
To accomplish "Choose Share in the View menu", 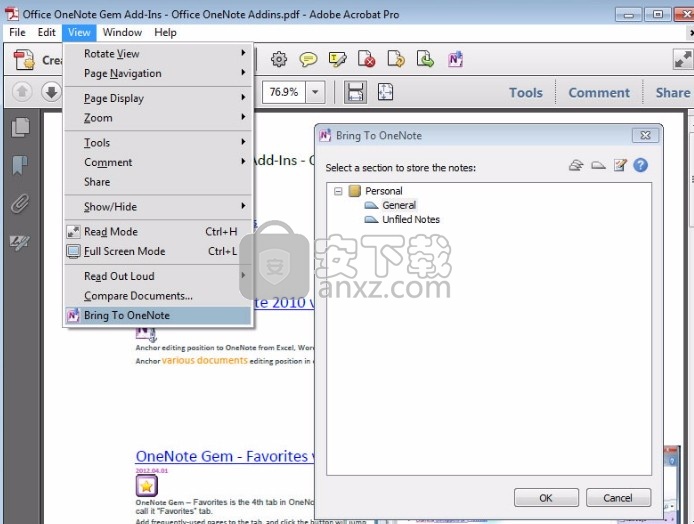I will 158,181.
